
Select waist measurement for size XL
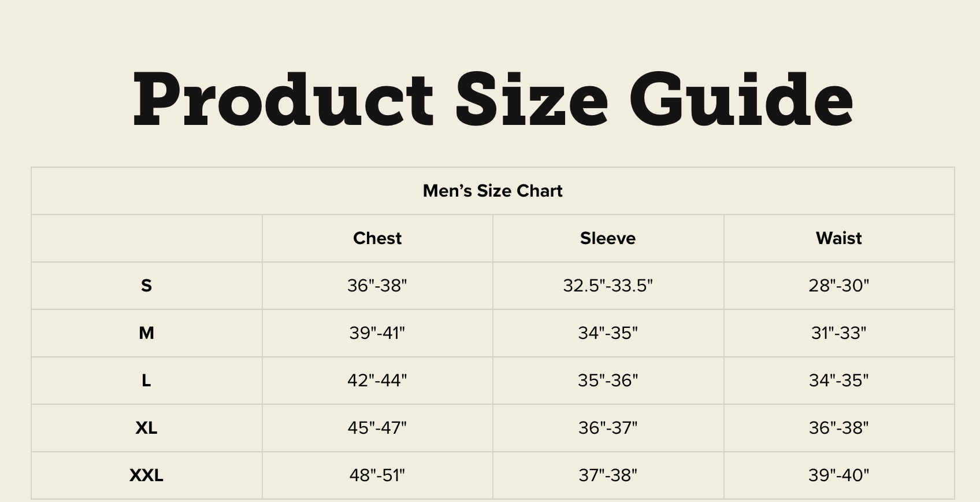point(838,428)
